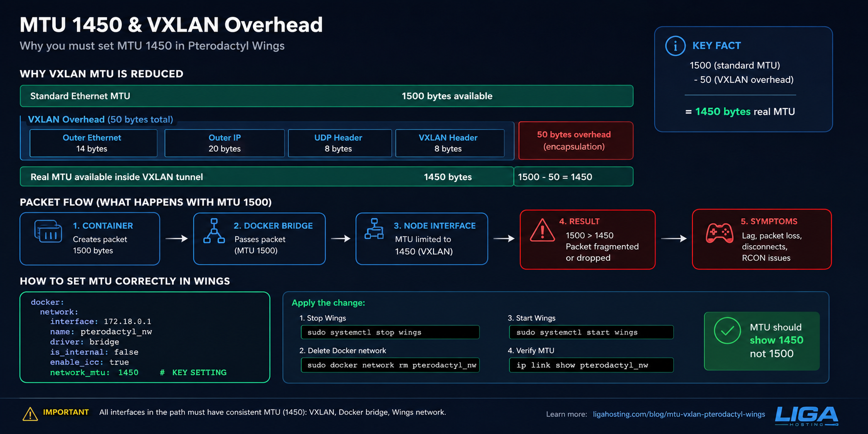
Task: Open the ligahosting.com blog link
Action: click(679, 414)
